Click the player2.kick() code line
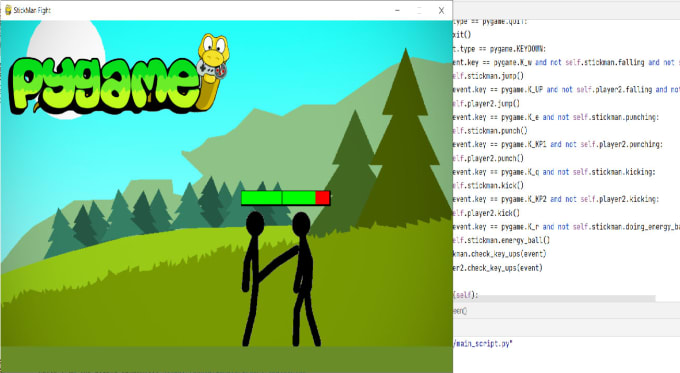 tap(486, 213)
